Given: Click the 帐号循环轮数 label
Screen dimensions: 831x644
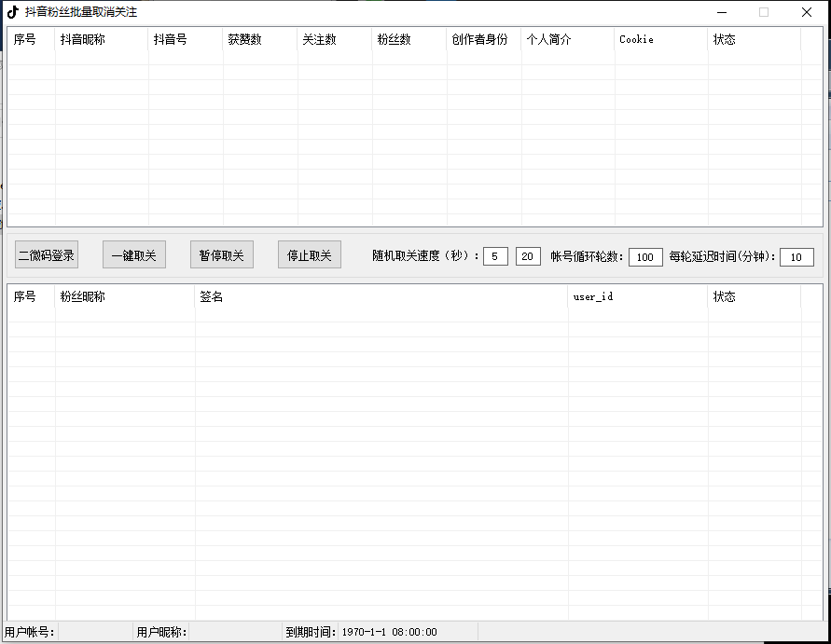Looking at the screenshot, I should click(588, 256).
